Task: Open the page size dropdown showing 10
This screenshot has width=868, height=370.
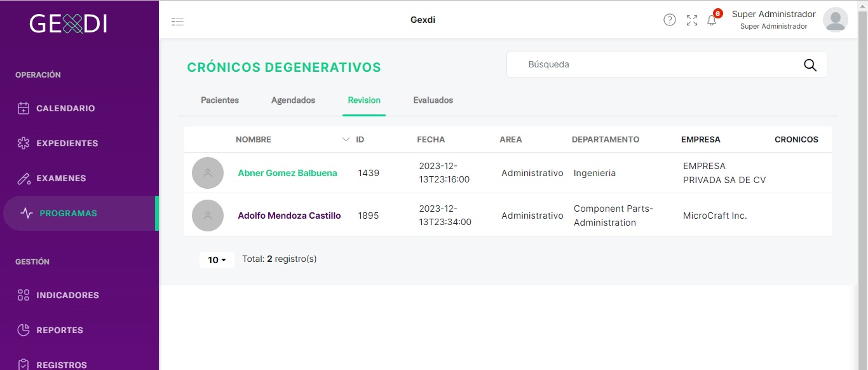Action: click(x=217, y=259)
